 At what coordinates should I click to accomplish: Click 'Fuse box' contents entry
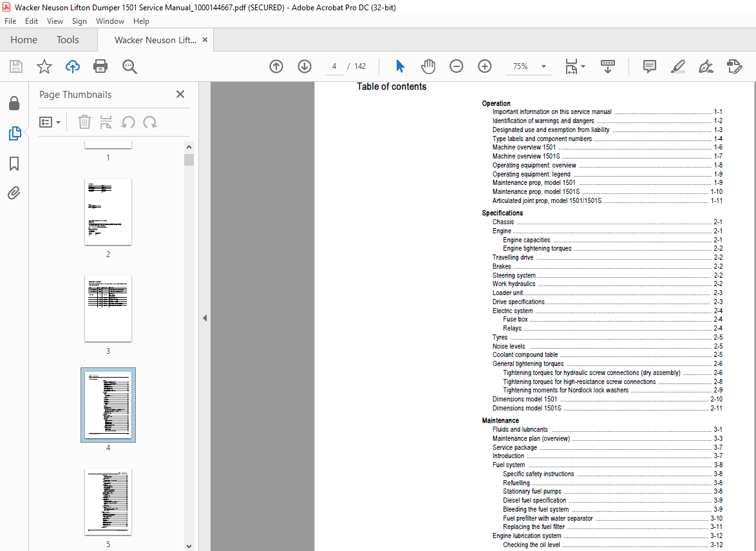(x=612, y=320)
